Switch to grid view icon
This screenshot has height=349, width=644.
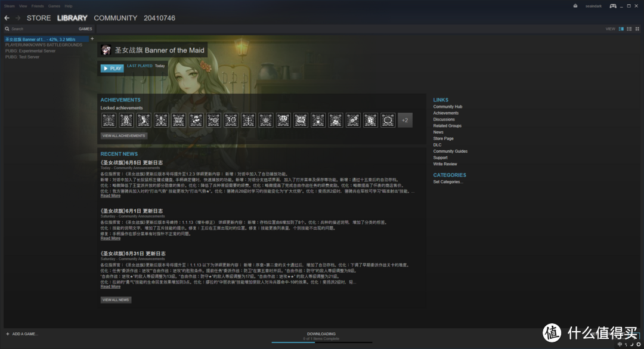tap(637, 29)
